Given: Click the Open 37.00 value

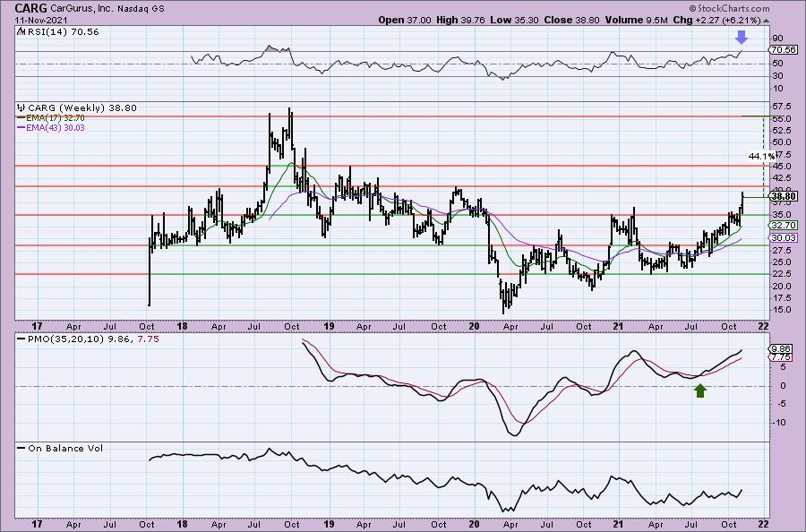Looking at the screenshot, I should click(x=405, y=20).
